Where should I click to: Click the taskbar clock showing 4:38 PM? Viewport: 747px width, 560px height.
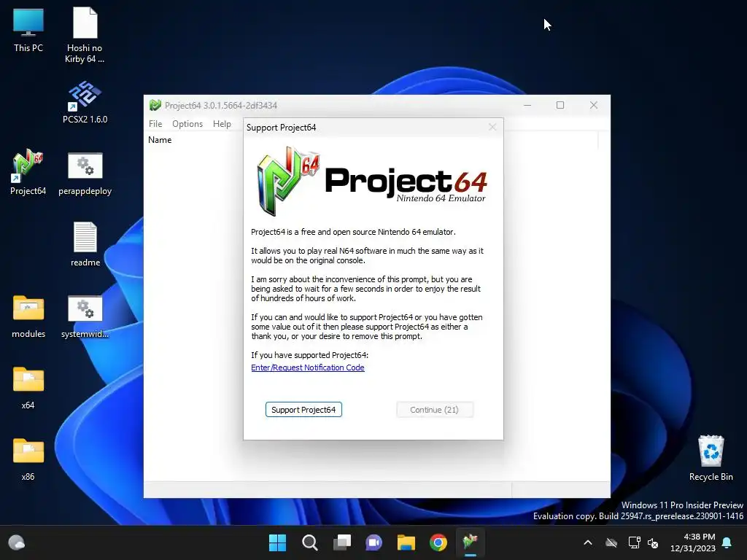pyautogui.click(x=693, y=542)
